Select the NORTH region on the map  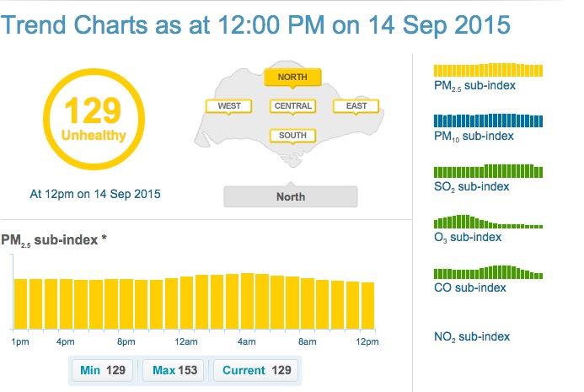pyautogui.click(x=292, y=78)
